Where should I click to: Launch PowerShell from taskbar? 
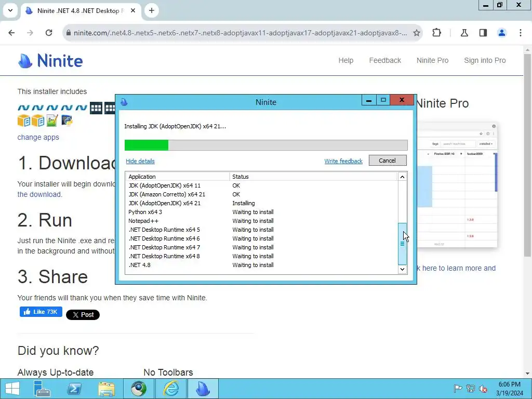pos(74,389)
